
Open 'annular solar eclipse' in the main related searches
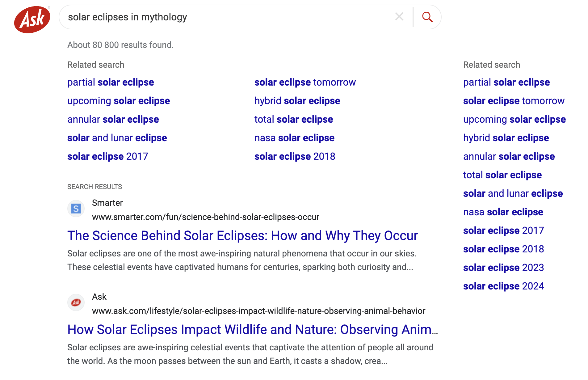tap(113, 120)
